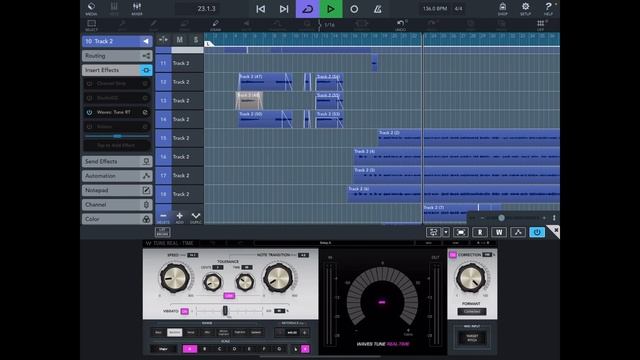
Task: Undo the last action
Action: (401, 25)
